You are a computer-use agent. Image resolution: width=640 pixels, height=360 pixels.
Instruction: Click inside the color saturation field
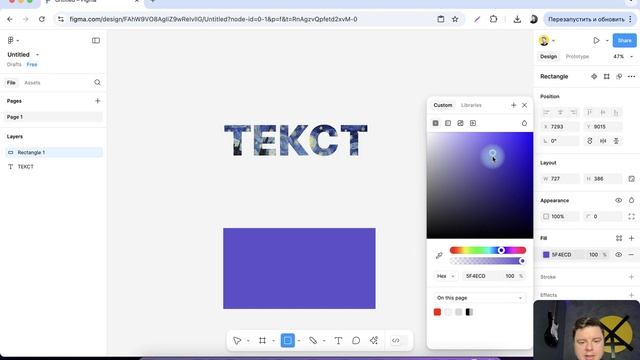480,185
